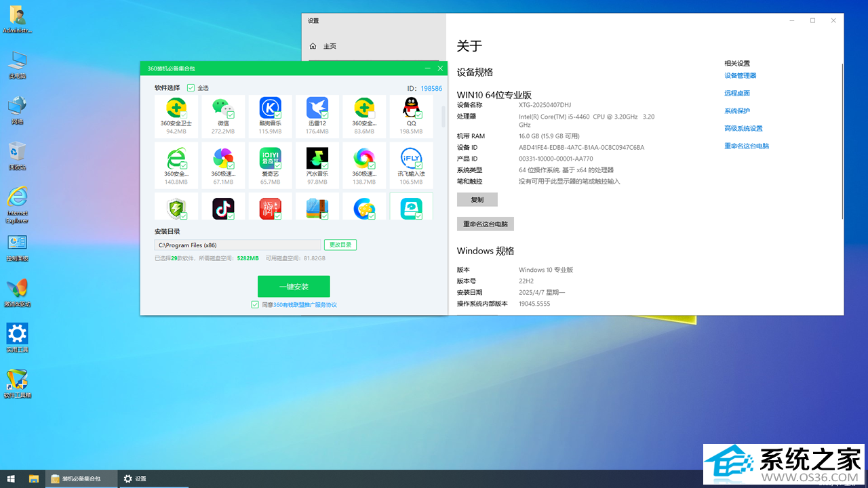
Task: Click the ID number 198586
Action: tap(431, 88)
